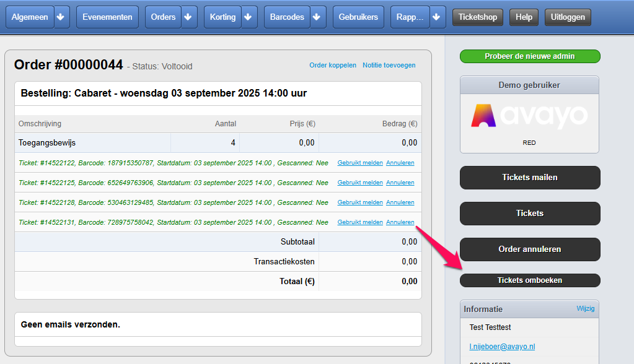634x364 pixels.
Task: Click the 'Demo gebruiker' panel header
Action: [529, 85]
